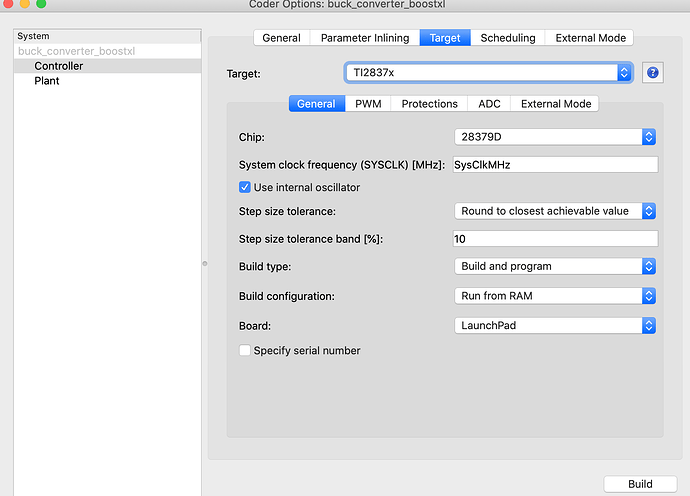Open the ADC sub-tab
690x496 pixels.
(490, 104)
